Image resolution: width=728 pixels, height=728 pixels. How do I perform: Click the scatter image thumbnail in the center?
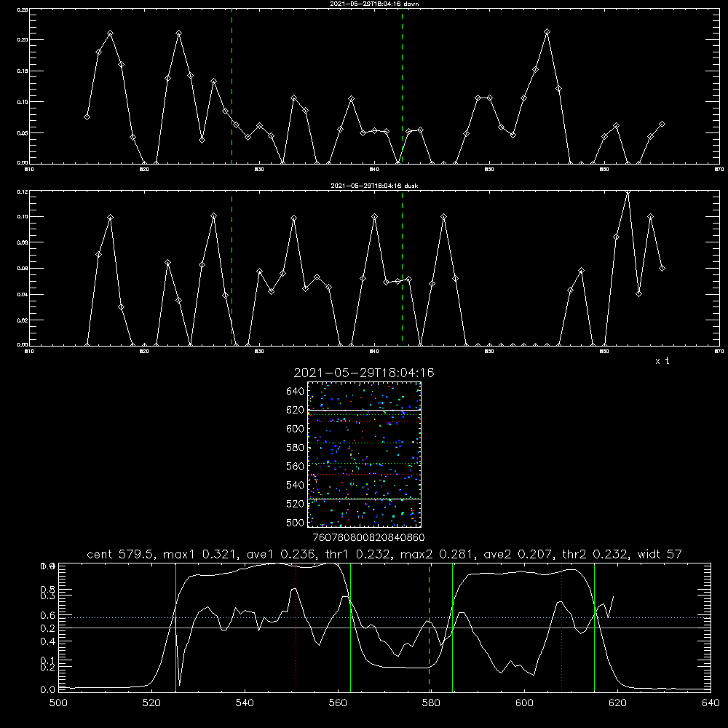pyautogui.click(x=365, y=454)
